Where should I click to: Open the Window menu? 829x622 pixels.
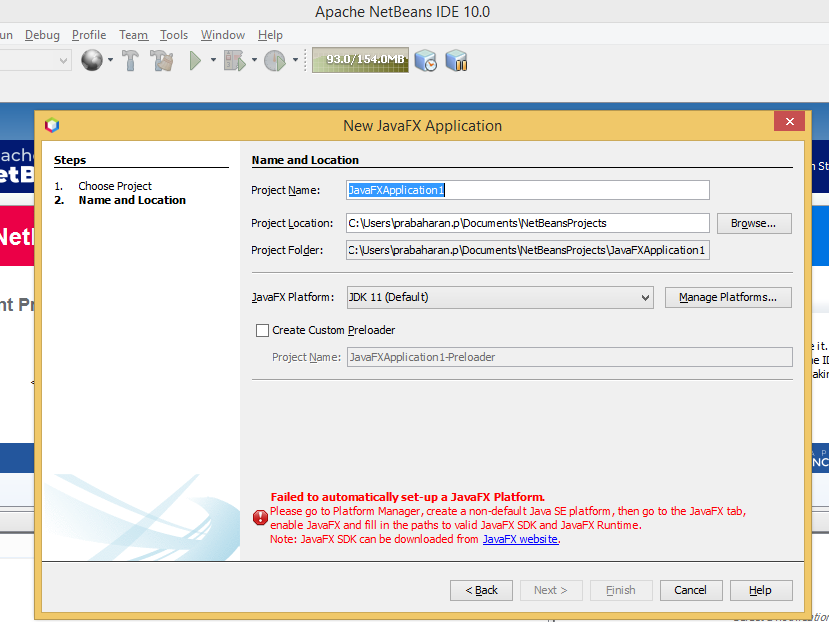pyautogui.click(x=223, y=35)
